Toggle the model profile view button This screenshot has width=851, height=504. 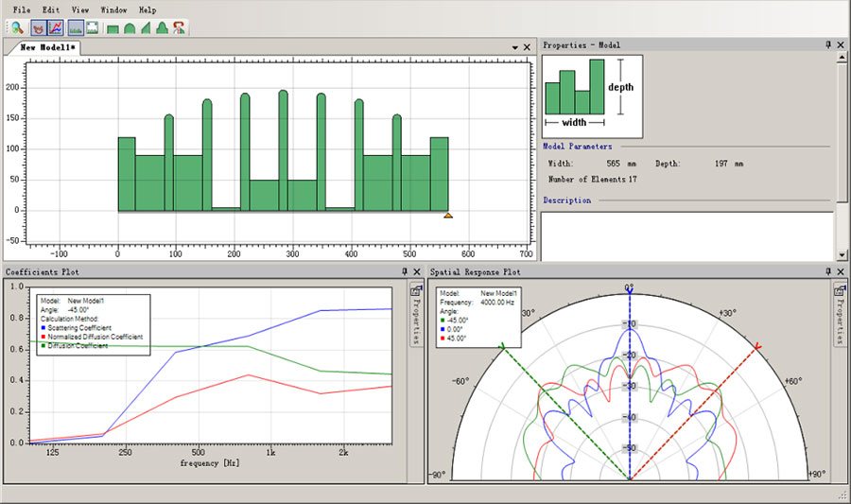(x=77, y=27)
